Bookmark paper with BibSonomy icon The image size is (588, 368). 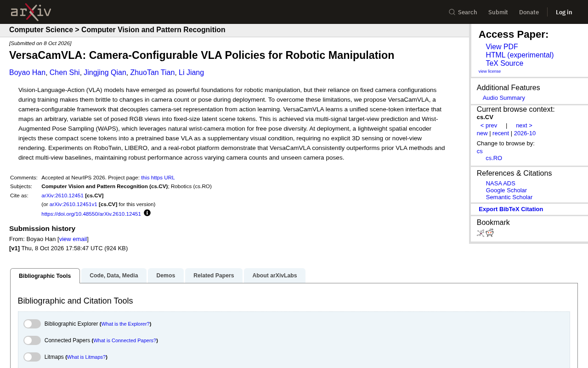481,233
